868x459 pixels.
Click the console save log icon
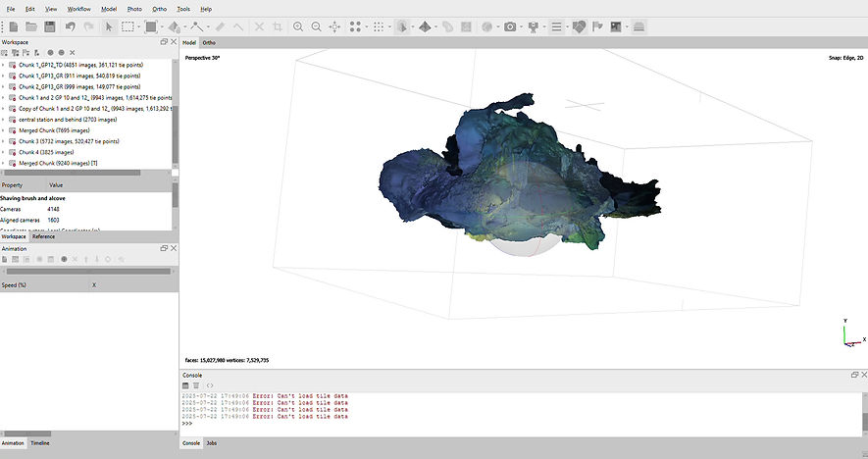point(185,385)
